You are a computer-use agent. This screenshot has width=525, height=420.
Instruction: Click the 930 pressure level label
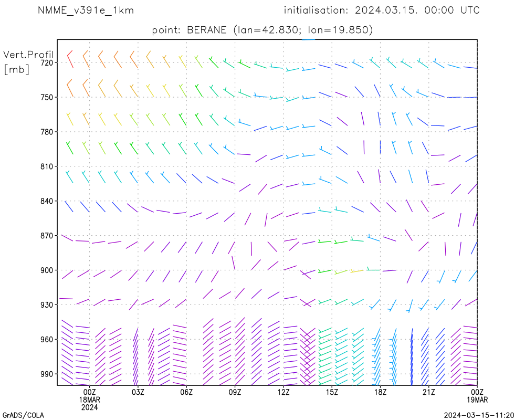pos(47,305)
